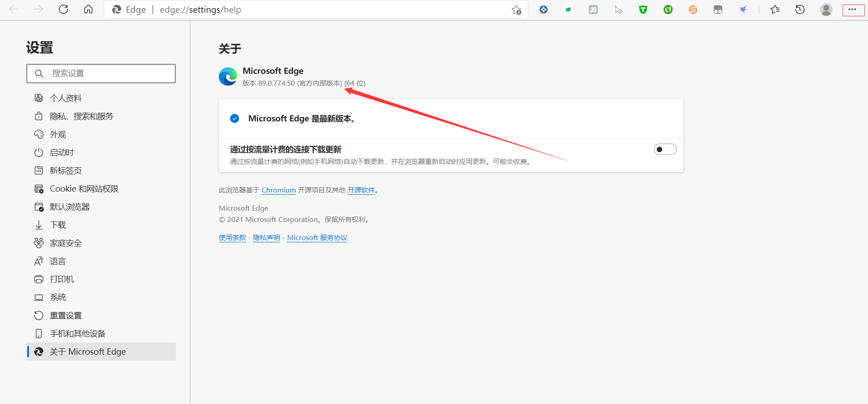868x404 pixels.
Task: Open Microsoft 服务协议 link
Action: 317,238
